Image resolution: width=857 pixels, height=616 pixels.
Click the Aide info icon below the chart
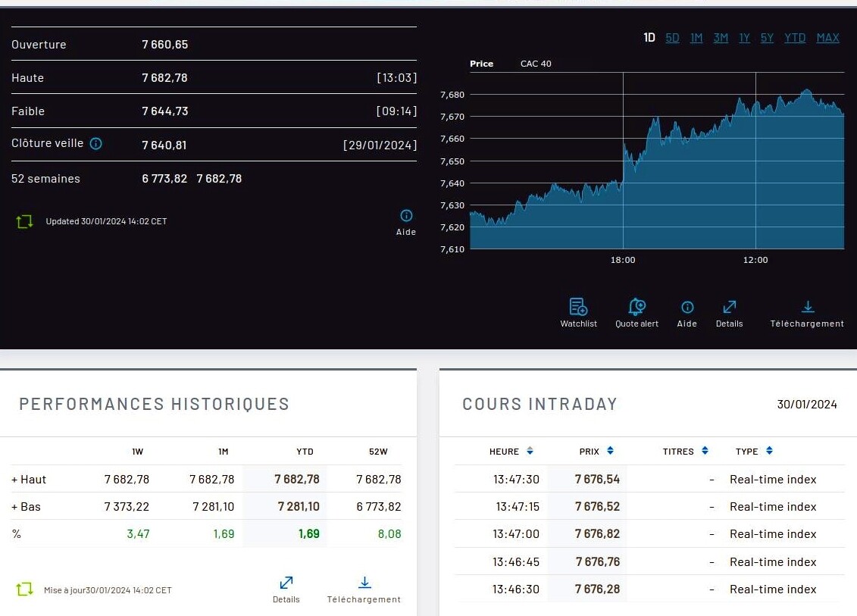(687, 307)
